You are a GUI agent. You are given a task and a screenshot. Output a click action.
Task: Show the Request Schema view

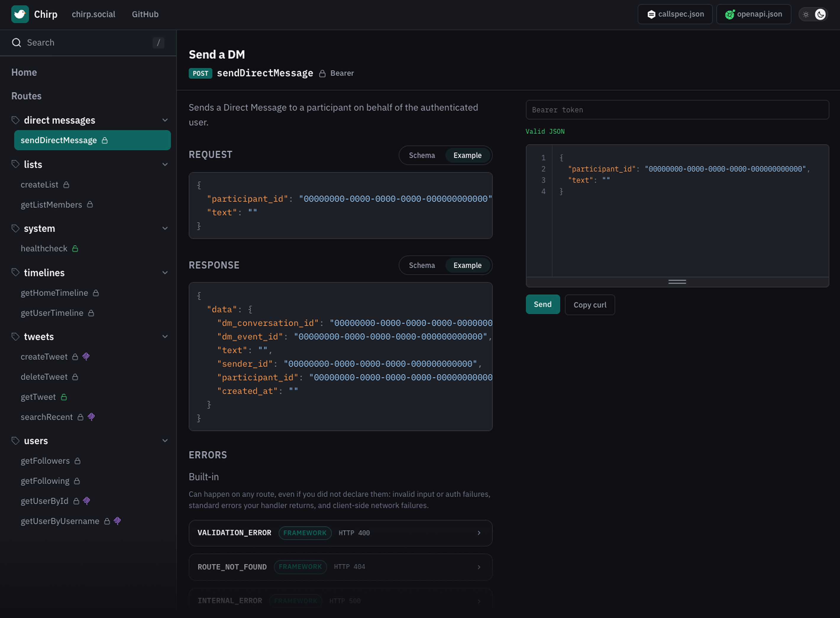(x=422, y=155)
